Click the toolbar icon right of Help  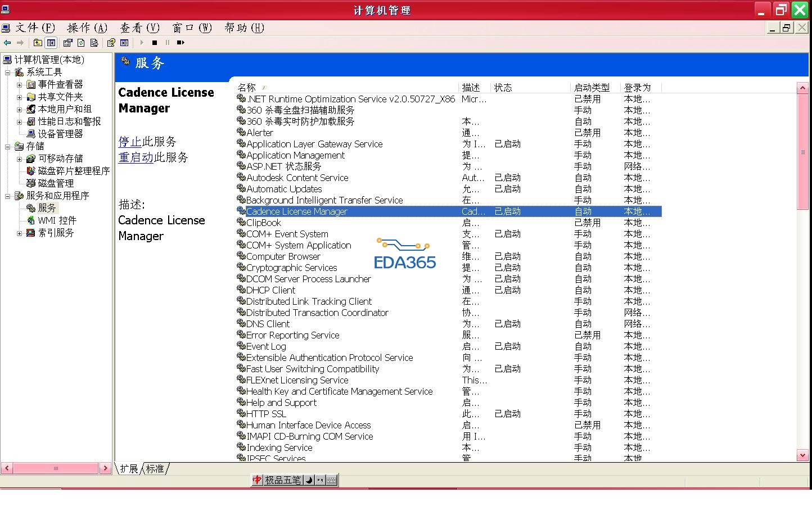124,43
